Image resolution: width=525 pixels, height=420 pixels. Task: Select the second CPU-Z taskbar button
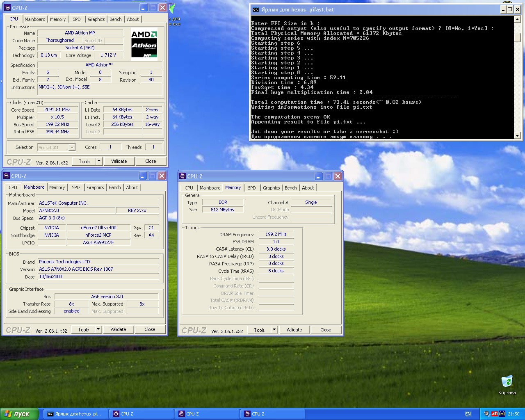(x=207, y=414)
